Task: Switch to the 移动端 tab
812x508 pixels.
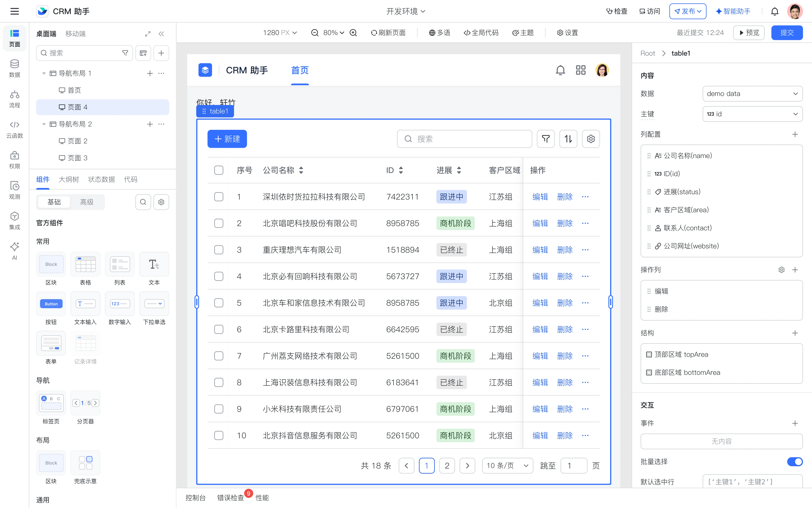Action: tap(76, 34)
